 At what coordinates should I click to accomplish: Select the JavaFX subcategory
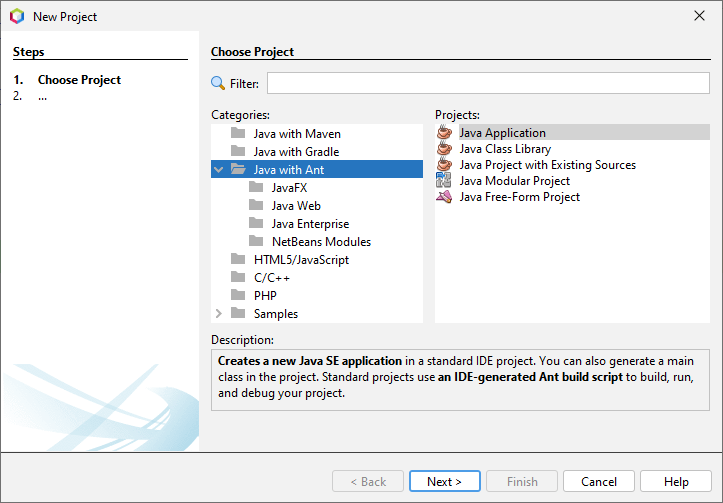coord(289,188)
